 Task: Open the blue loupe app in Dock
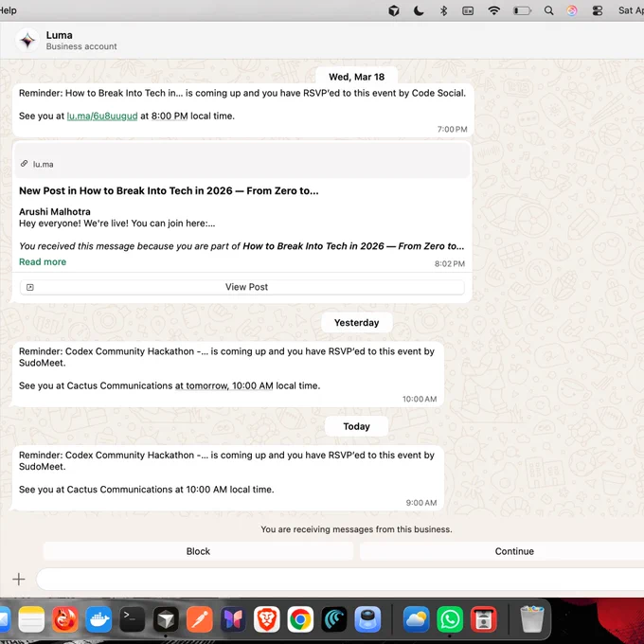click(367, 619)
